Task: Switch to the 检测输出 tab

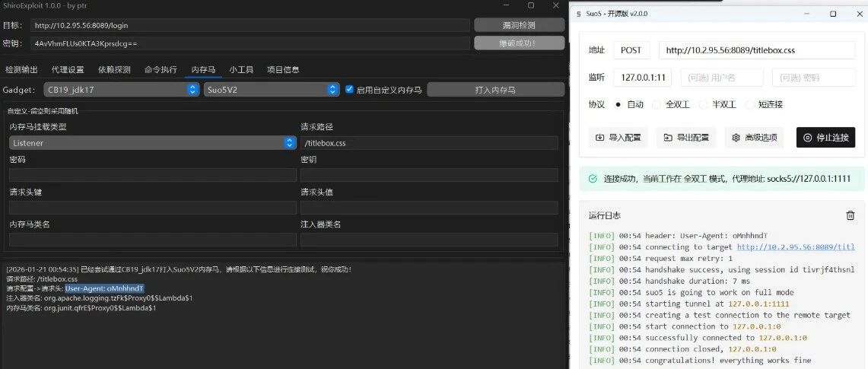Action: click(x=21, y=70)
